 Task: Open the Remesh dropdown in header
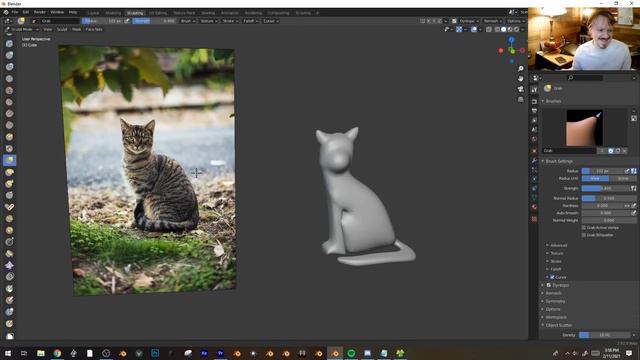coord(493,21)
